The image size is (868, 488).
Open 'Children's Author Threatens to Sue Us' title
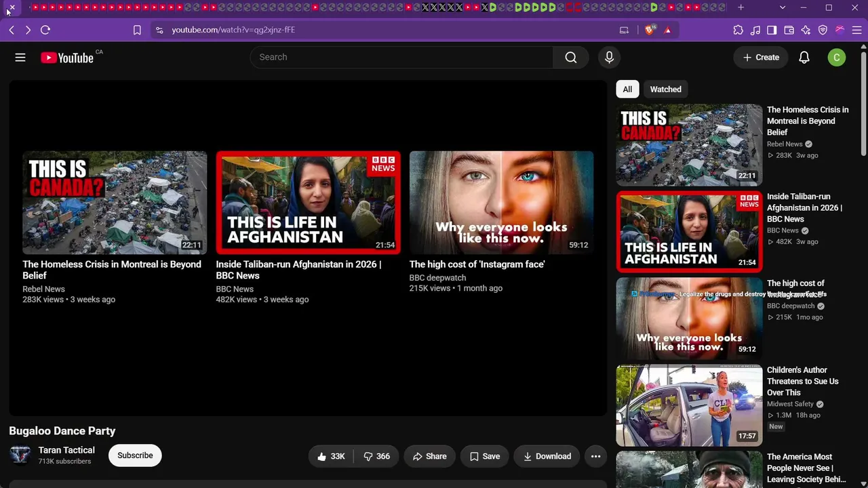point(803,381)
